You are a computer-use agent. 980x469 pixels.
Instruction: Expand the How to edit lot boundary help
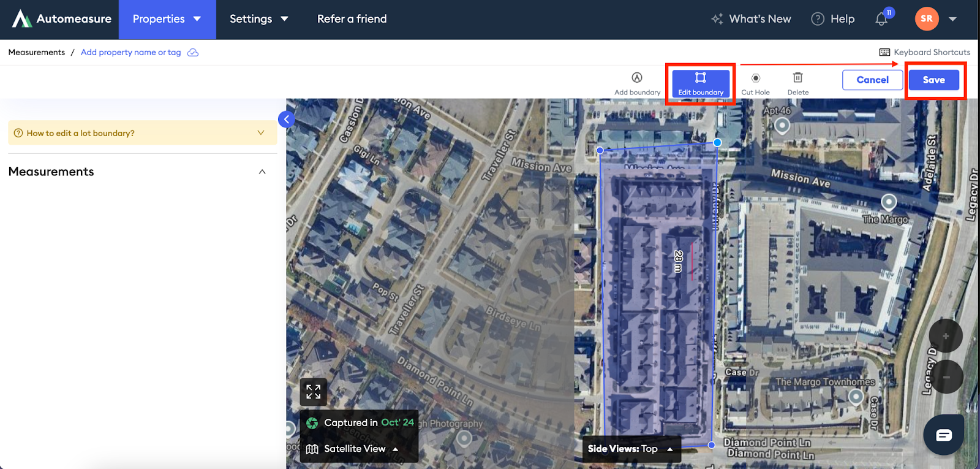(x=142, y=133)
